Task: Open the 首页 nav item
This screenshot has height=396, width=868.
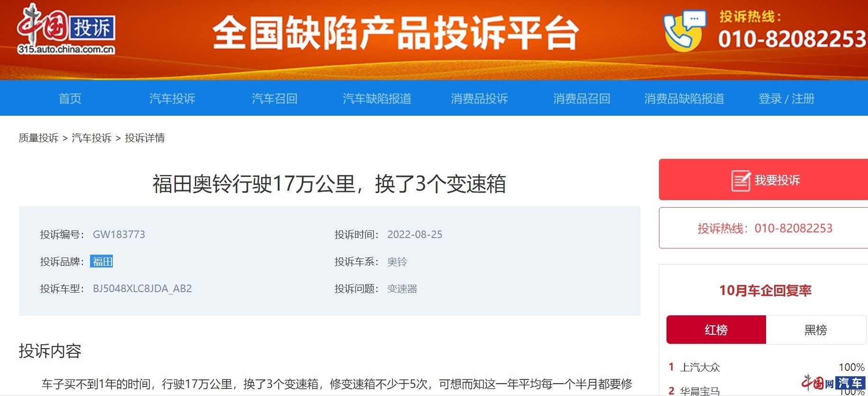Action: point(70,99)
